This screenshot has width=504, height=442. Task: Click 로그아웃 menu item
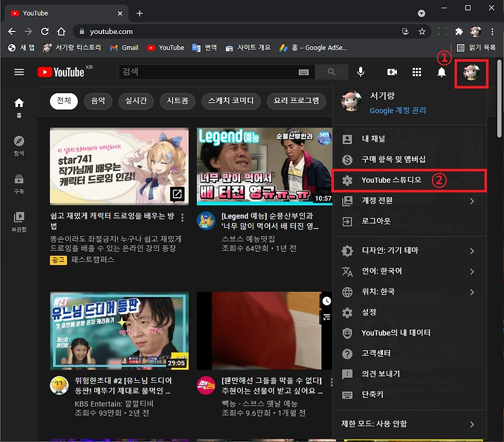[x=409, y=222]
